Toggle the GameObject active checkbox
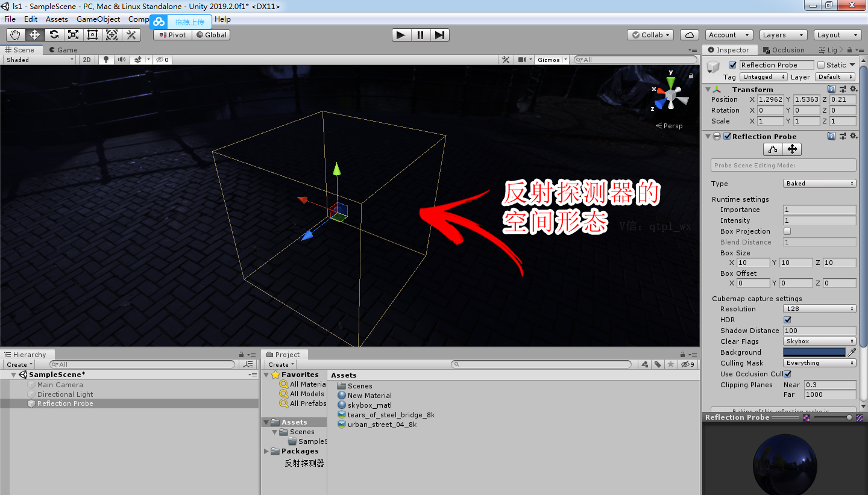 [733, 65]
